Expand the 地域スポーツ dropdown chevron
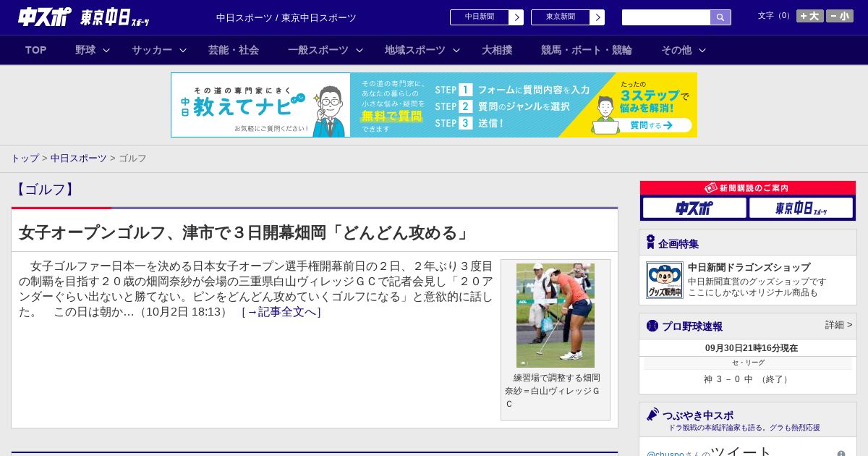The width and height of the screenshot is (868, 456). pos(456,50)
